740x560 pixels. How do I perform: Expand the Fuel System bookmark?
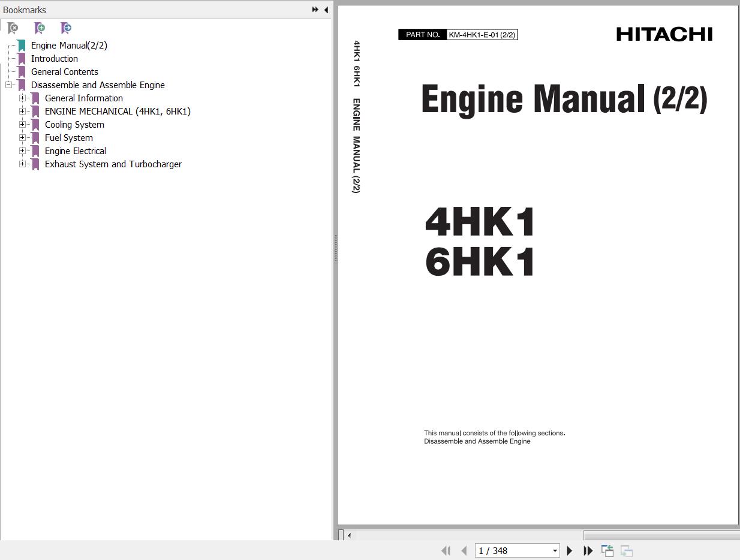click(x=22, y=138)
